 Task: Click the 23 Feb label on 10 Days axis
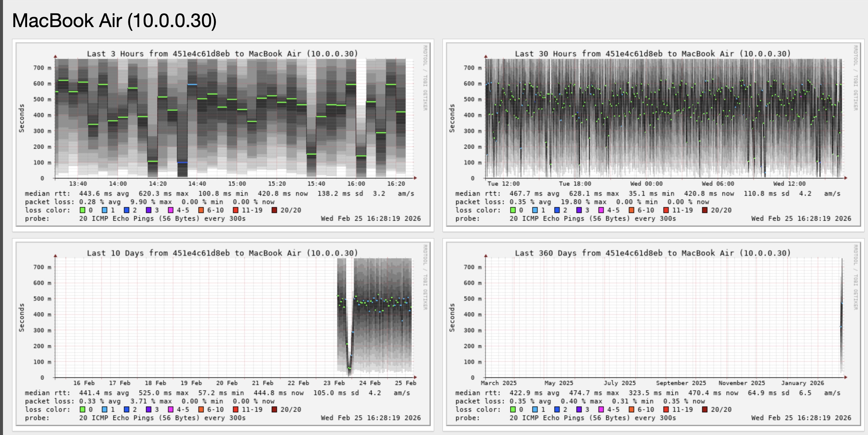click(334, 383)
